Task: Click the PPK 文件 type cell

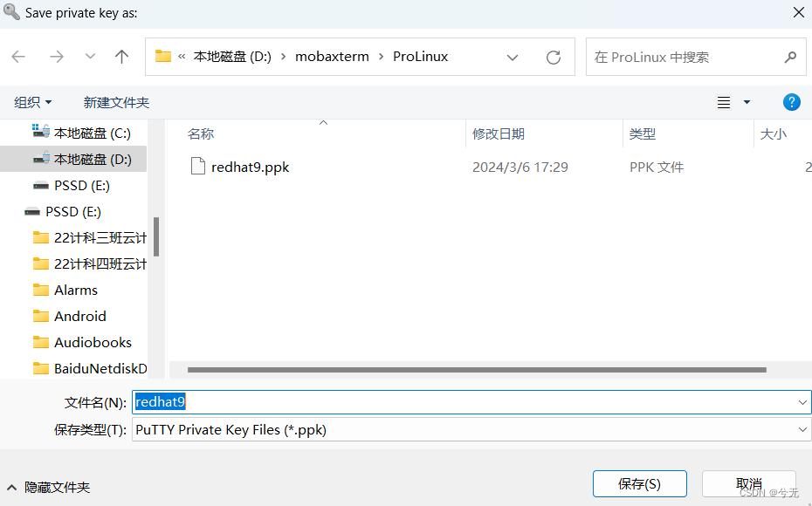Action: pos(657,168)
